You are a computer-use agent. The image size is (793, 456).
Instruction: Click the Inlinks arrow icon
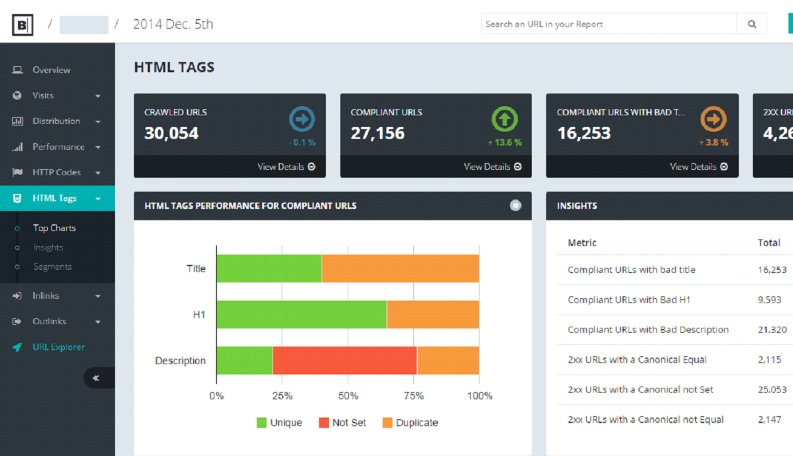tap(17, 296)
